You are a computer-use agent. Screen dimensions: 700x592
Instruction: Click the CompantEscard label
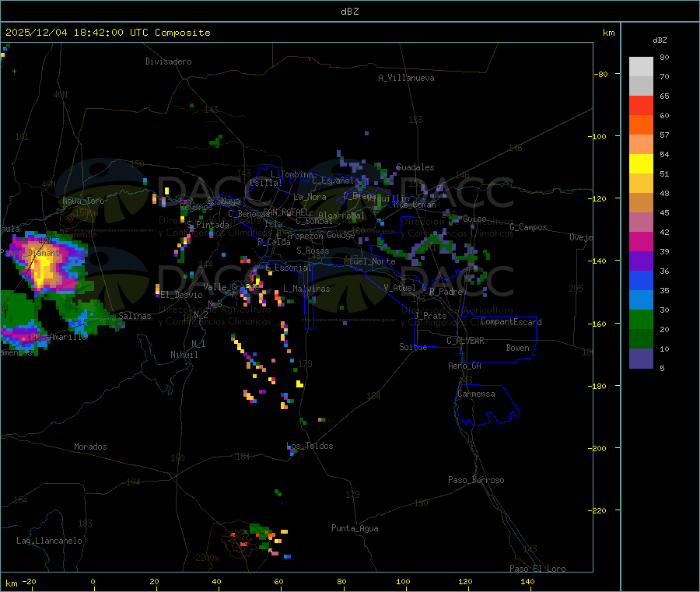[x=511, y=322]
